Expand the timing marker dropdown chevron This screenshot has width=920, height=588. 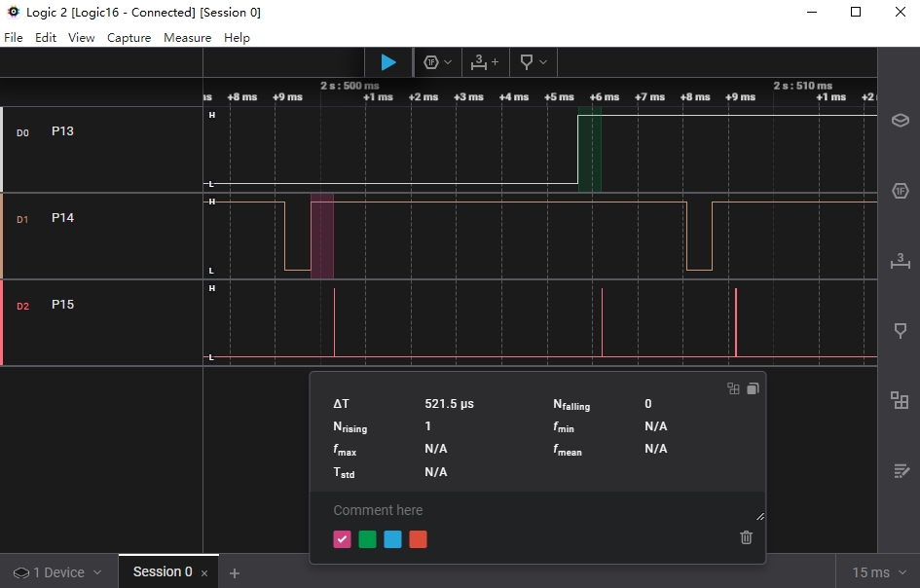tap(542, 62)
